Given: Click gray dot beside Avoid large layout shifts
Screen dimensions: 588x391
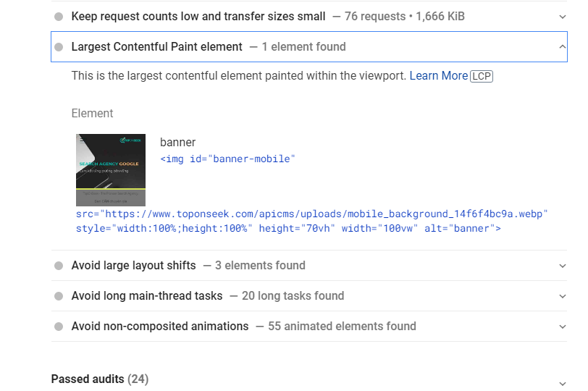Looking at the screenshot, I should pyautogui.click(x=59, y=266).
